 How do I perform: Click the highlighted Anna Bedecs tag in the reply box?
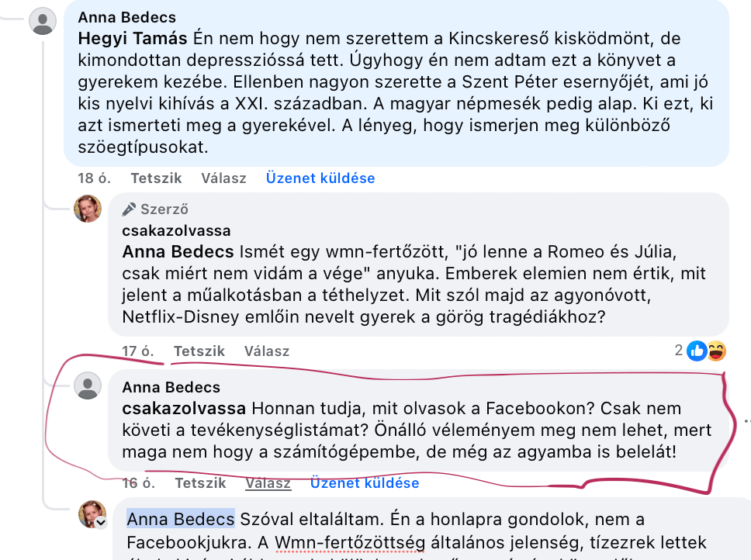coord(181,518)
